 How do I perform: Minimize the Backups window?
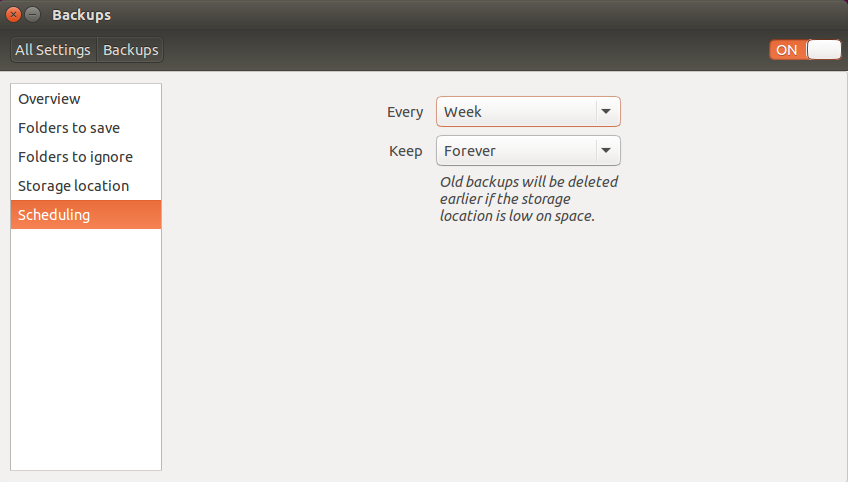tap(33, 15)
